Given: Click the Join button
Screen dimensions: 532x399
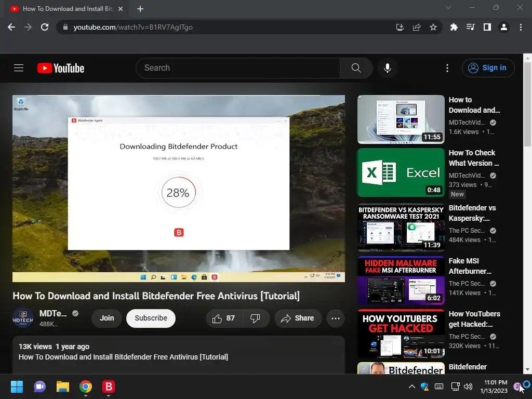Looking at the screenshot, I should 107,318.
